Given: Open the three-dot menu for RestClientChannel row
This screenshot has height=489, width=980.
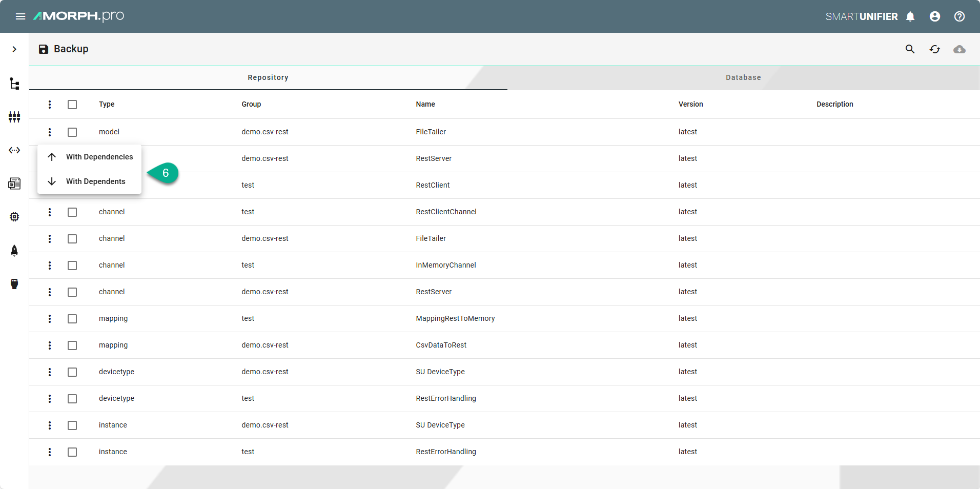Looking at the screenshot, I should pos(50,212).
